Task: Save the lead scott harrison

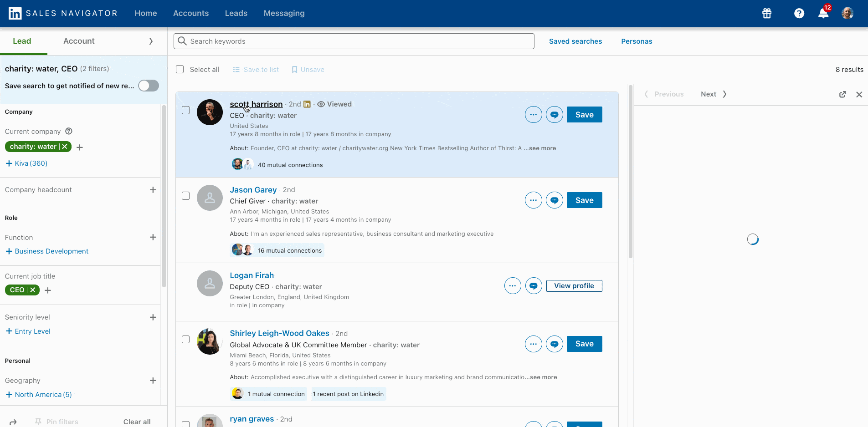Action: [x=585, y=115]
